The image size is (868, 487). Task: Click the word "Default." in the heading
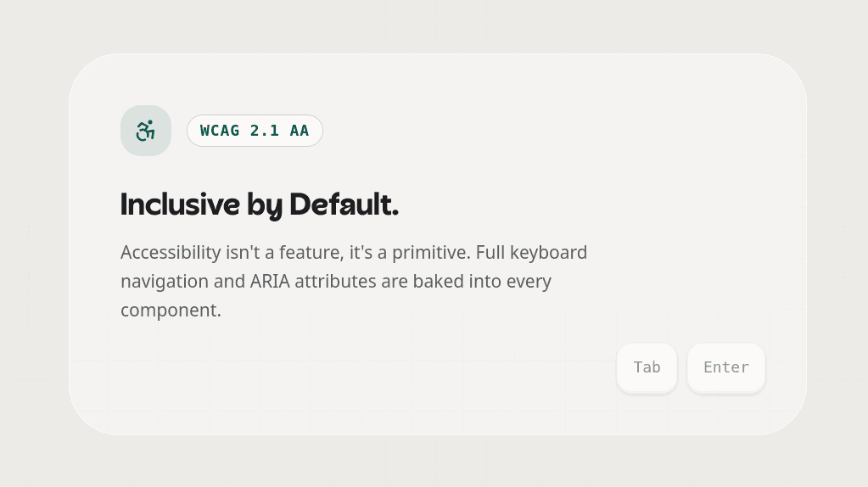point(344,204)
